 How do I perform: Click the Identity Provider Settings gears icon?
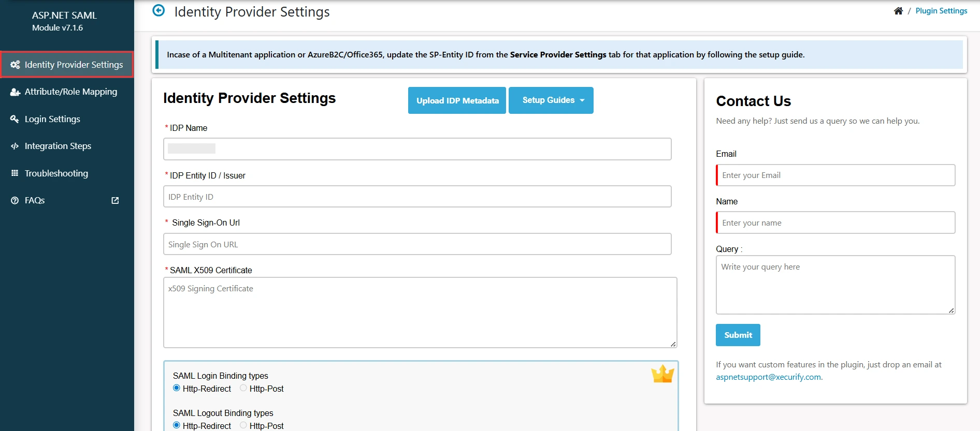pyautogui.click(x=15, y=65)
